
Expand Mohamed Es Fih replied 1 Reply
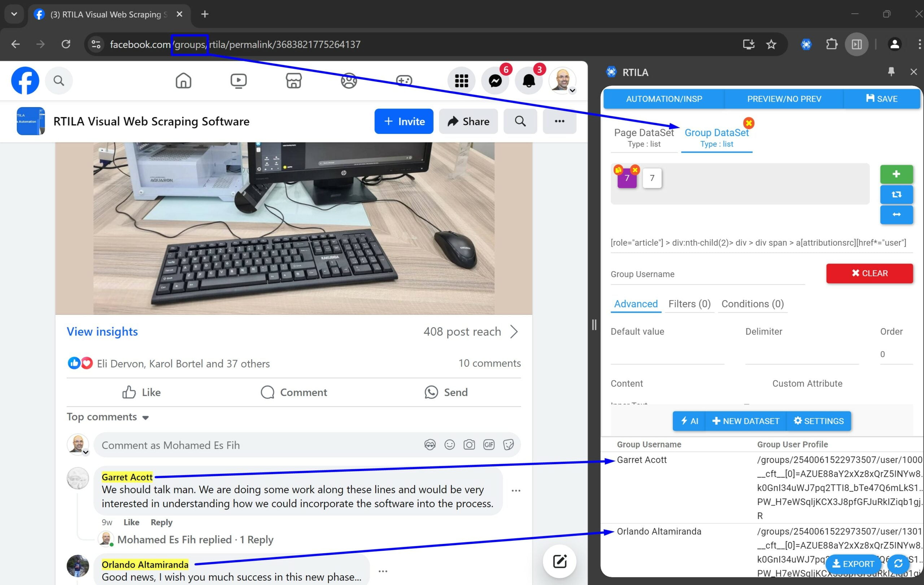[195, 540]
